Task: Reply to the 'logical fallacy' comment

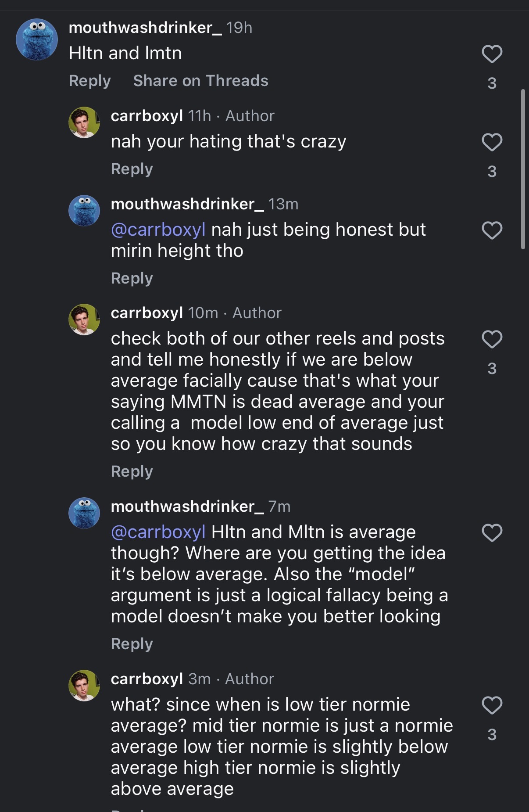Action: point(132,644)
